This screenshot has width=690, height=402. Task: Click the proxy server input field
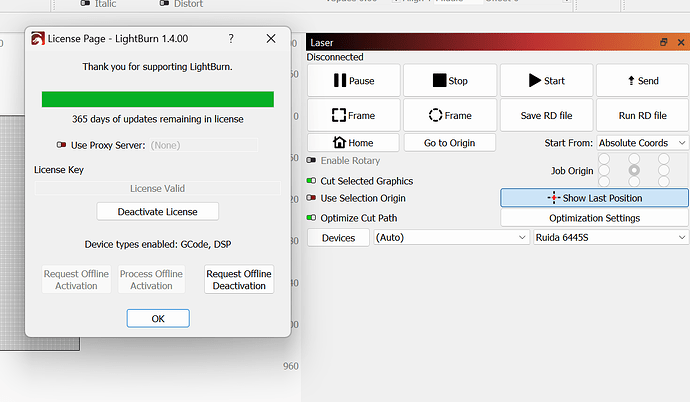click(x=204, y=145)
